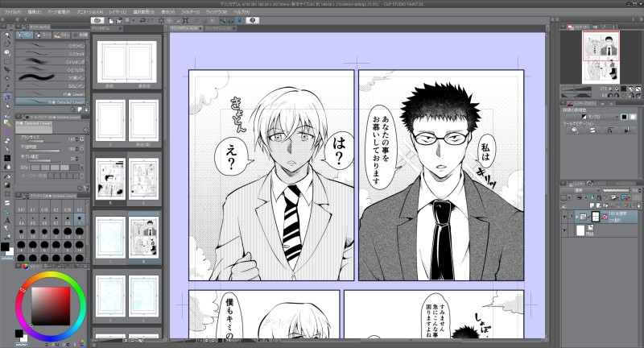Image resolution: width=644 pixels, height=348 pixels.
Task: Open the モノクロ expression color dropdown
Action: pyautogui.click(x=592, y=117)
